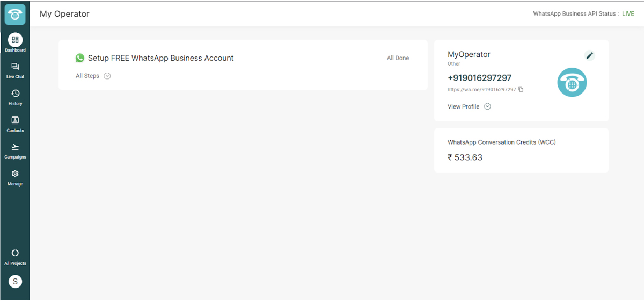Expand the View Profile dropdown
The height and width of the screenshot is (301, 644).
(x=487, y=106)
